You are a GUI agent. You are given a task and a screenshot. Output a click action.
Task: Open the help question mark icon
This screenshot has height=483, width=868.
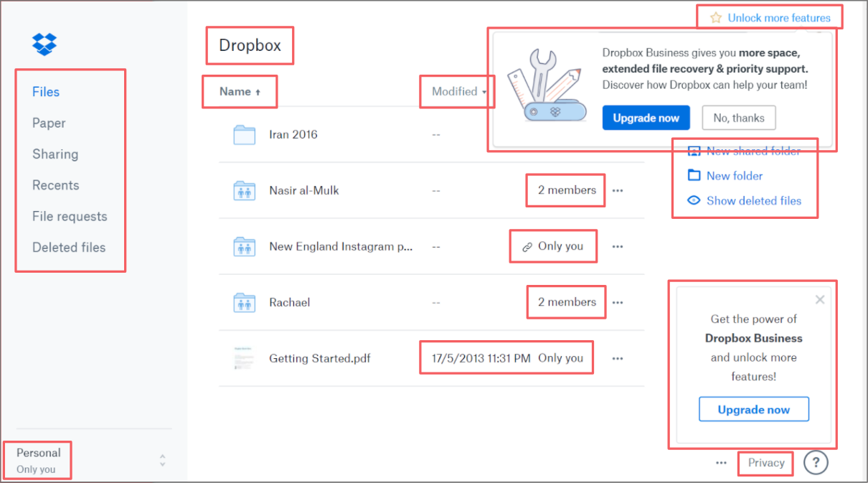pos(816,463)
